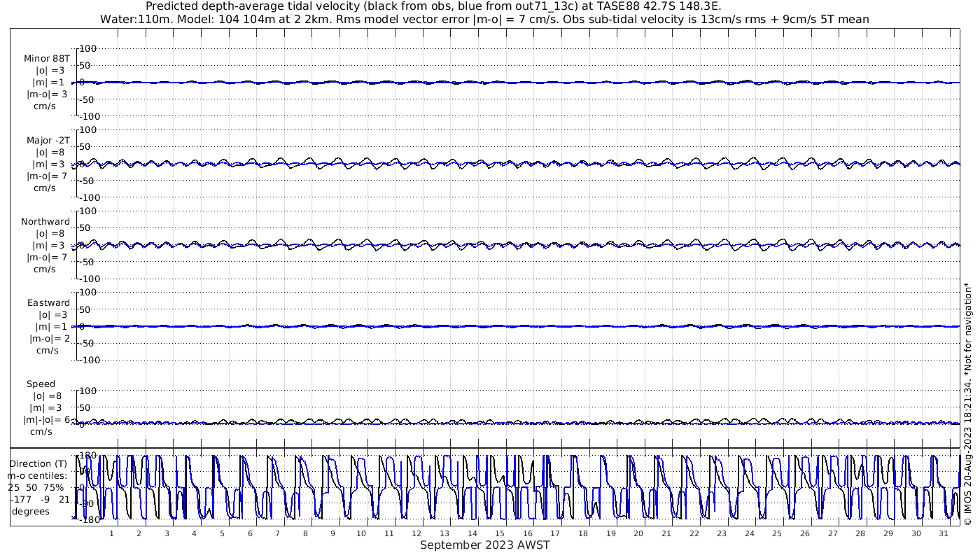Click day 20 on the date axis
Image resolution: width=980 pixels, height=560 pixels.
[x=638, y=533]
